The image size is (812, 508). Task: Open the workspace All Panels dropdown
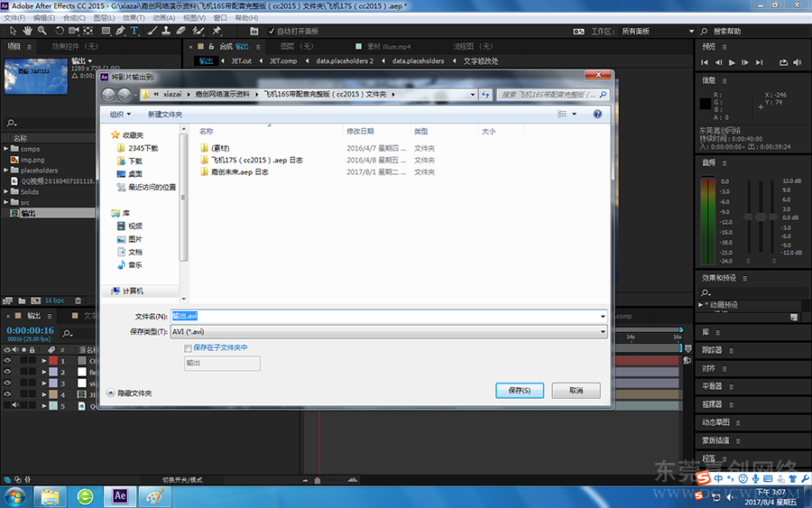(658, 31)
